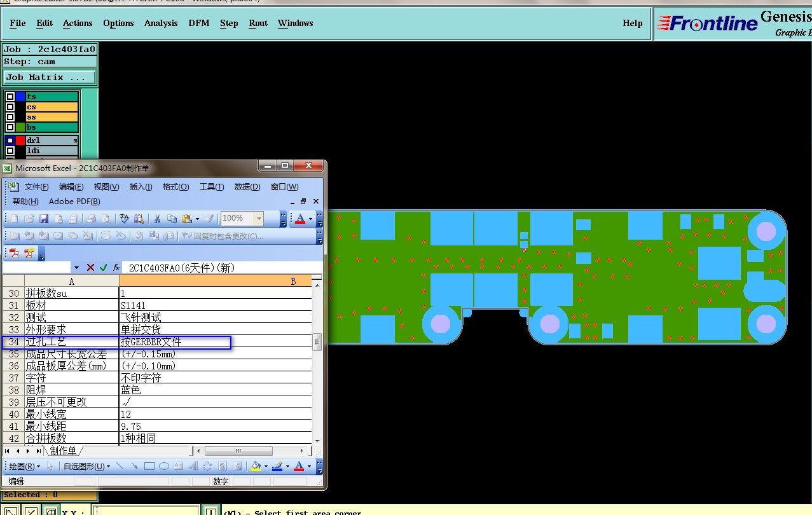Click the second Adobe PDF review icon
The width and height of the screenshot is (812, 515).
[29, 254]
